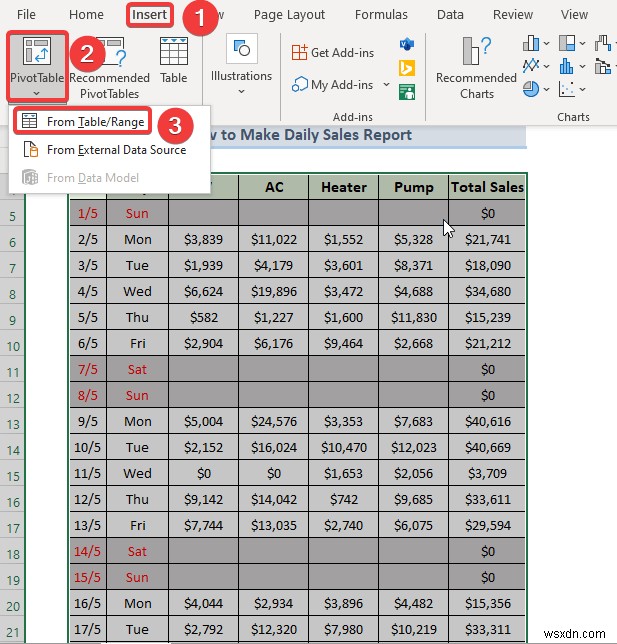The image size is (617, 644).
Task: Open Recommended Charts
Action: click(x=476, y=68)
